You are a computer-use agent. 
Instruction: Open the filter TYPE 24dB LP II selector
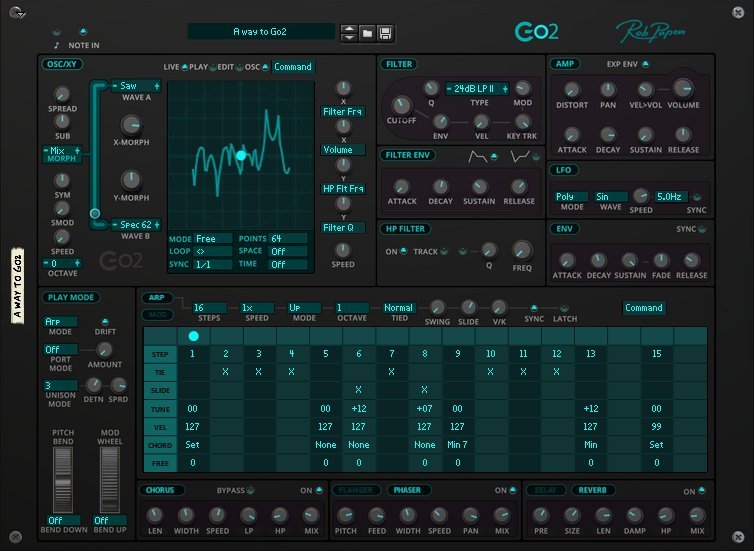click(477, 88)
